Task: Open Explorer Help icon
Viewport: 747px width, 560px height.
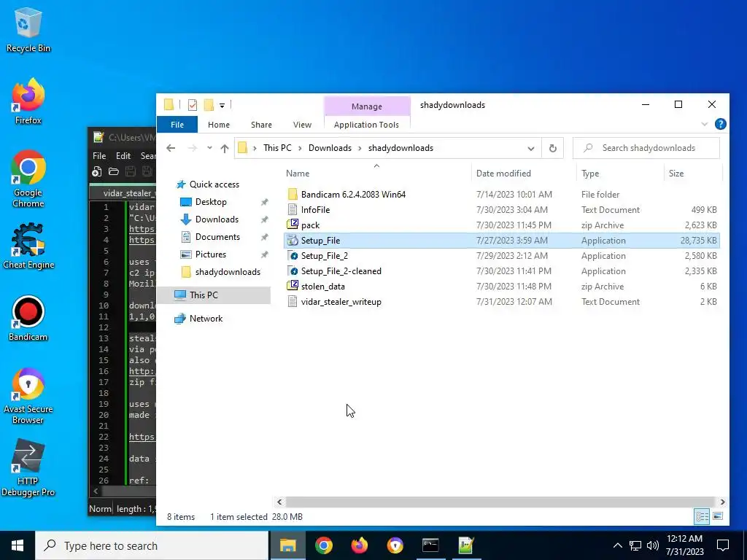Action: (x=720, y=124)
